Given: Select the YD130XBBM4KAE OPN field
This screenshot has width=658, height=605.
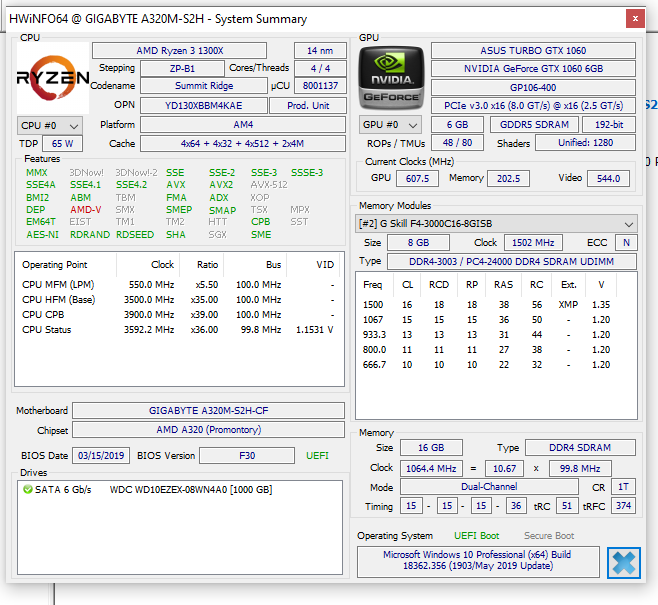Looking at the screenshot, I should click(204, 106).
